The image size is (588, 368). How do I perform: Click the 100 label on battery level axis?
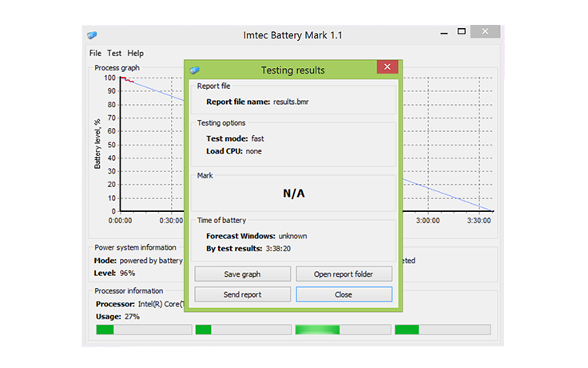coord(110,78)
